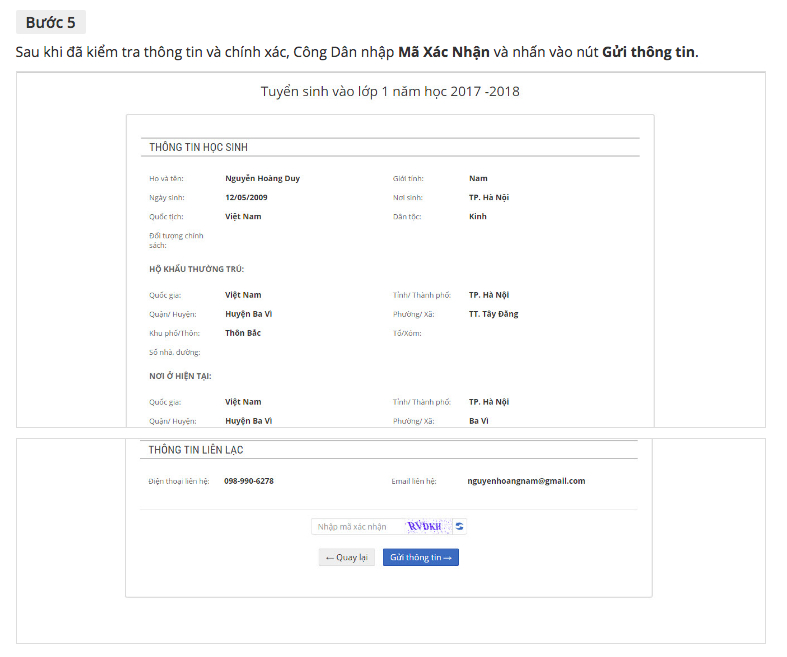Go back with the 'Quay lại' button

pos(346,557)
